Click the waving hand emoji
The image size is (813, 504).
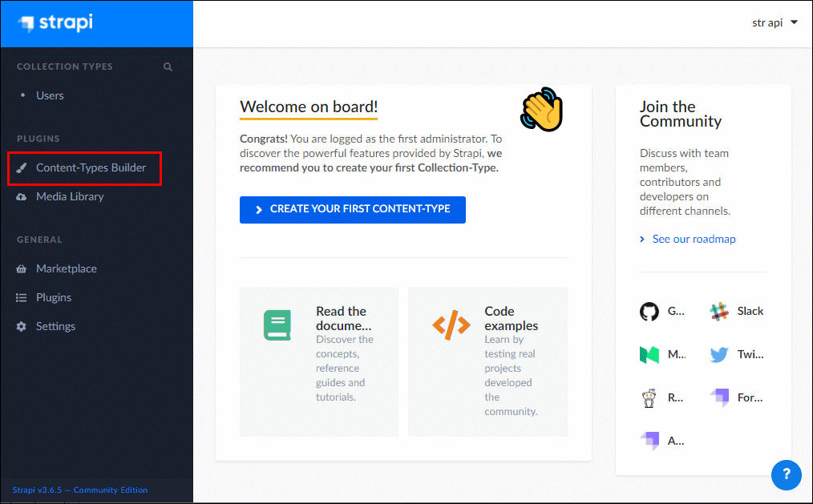click(541, 109)
